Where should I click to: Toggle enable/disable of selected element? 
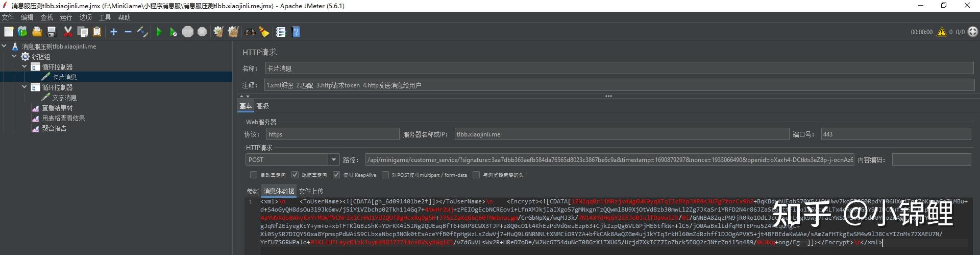(x=142, y=32)
